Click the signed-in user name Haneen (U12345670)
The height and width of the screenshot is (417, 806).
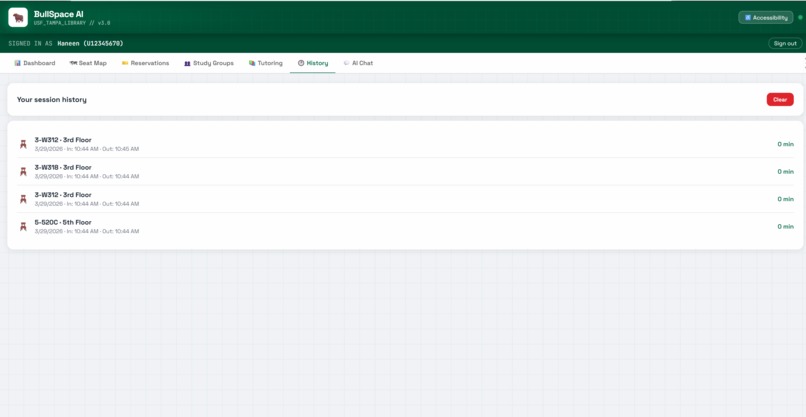[x=90, y=44]
